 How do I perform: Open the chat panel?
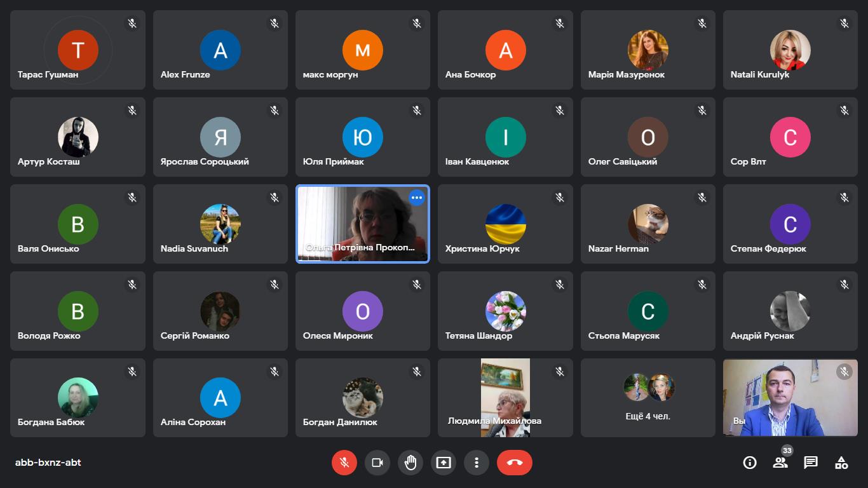[x=811, y=463]
